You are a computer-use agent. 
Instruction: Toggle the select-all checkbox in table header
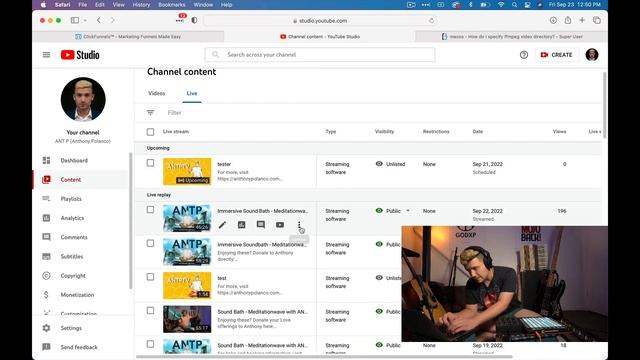(150, 132)
